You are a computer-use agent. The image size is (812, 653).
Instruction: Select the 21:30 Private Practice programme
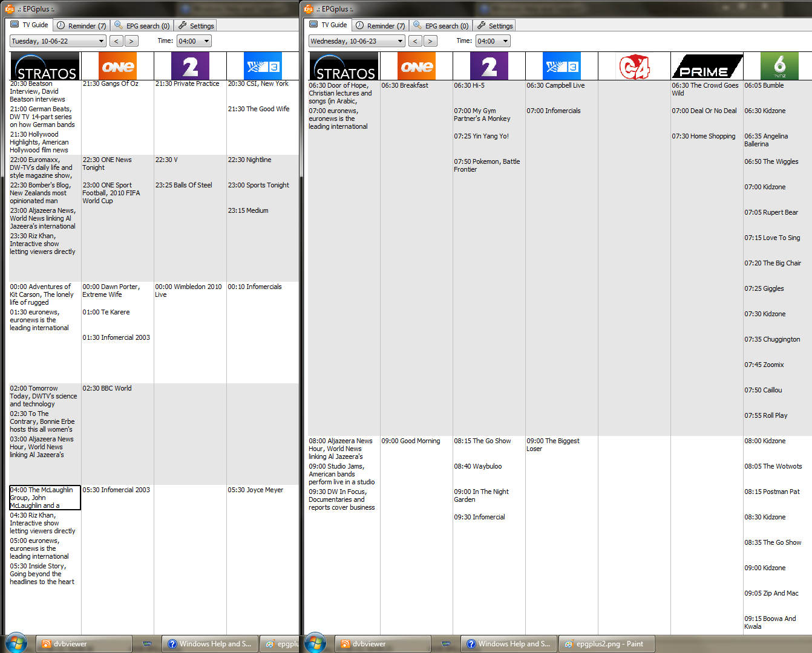coord(187,84)
